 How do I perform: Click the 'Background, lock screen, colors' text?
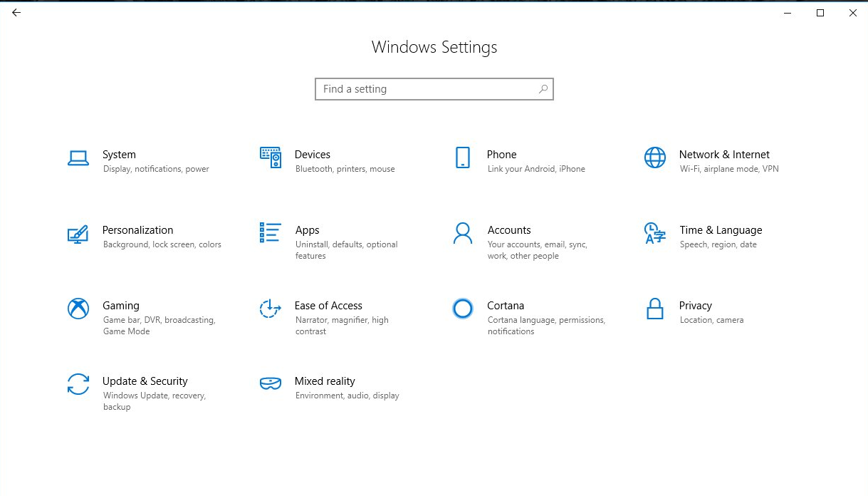pyautogui.click(x=162, y=245)
